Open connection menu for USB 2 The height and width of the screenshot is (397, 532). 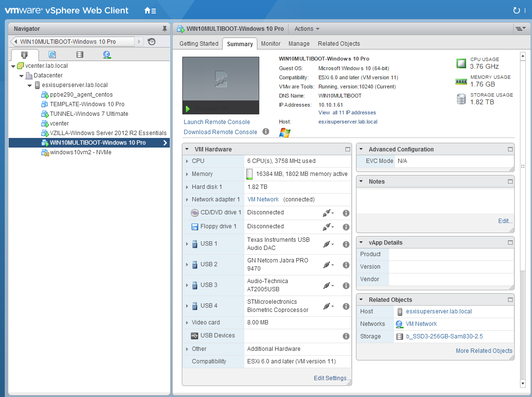[x=328, y=264]
